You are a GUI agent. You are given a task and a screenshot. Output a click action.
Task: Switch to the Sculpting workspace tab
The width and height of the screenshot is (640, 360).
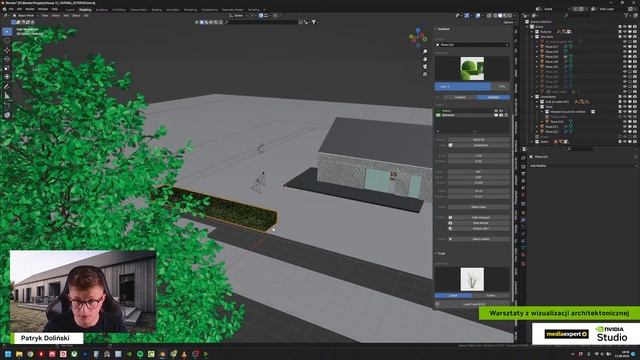click(102, 9)
